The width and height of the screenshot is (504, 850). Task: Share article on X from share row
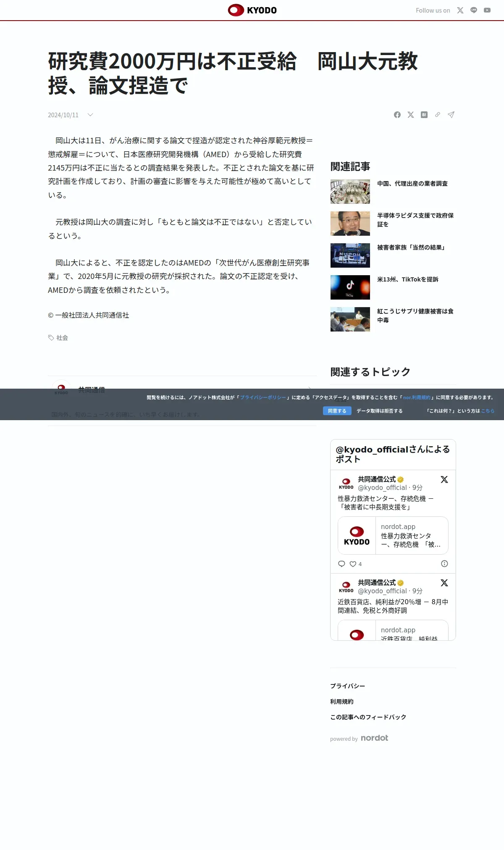point(411,115)
